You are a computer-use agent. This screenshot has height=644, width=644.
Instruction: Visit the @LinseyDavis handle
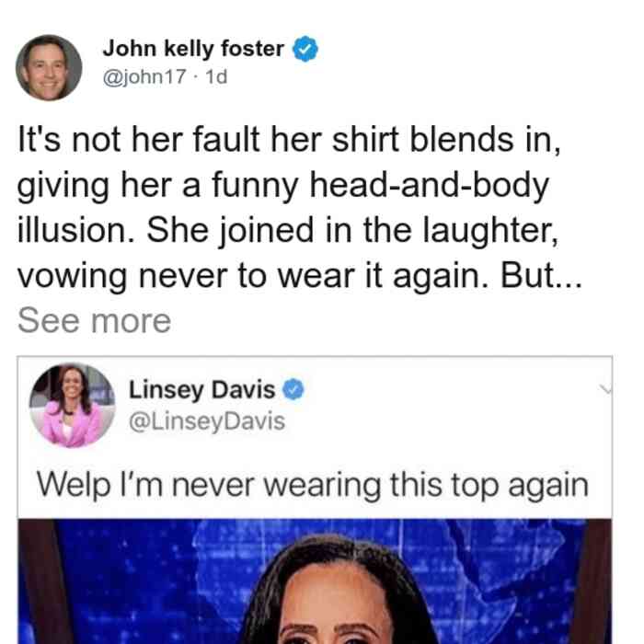point(207,421)
